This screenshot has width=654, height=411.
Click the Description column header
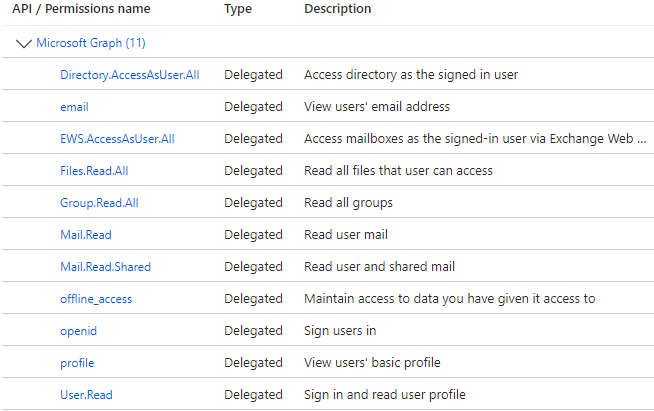tap(337, 9)
